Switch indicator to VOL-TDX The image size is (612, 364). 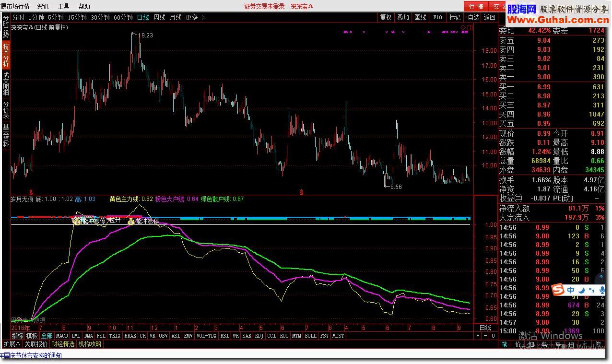(x=207, y=336)
